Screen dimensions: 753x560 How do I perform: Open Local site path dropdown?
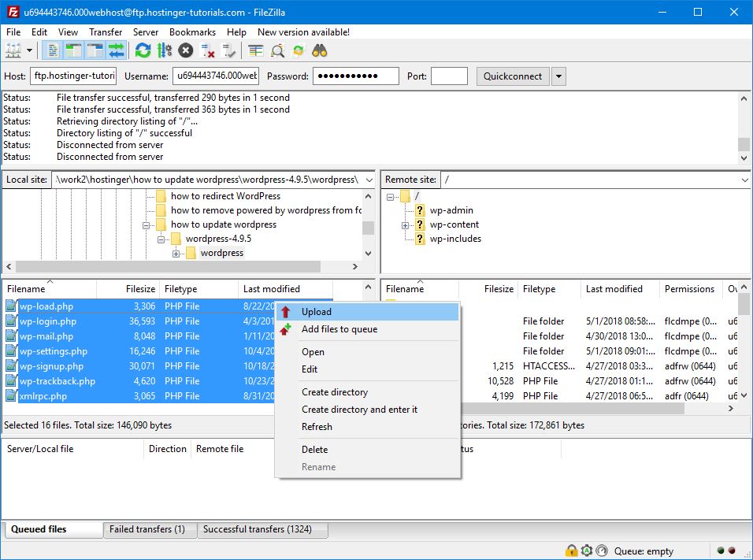point(369,180)
